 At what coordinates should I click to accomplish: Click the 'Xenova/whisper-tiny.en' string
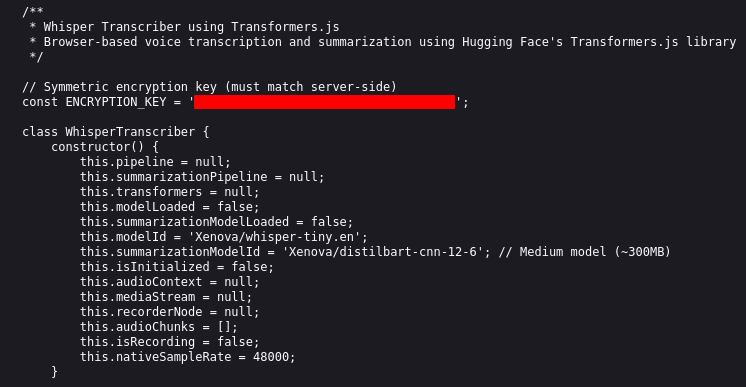click(x=278, y=237)
